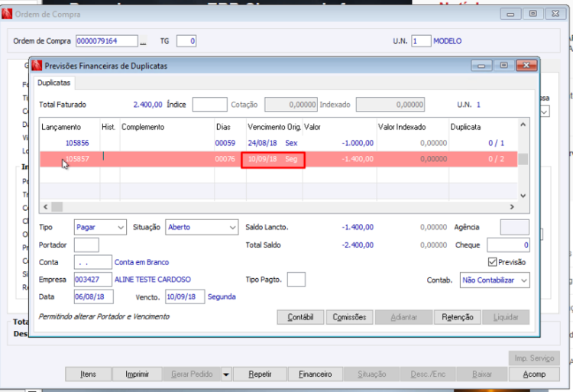
Task: Click the Cotação field
Action: (291, 105)
